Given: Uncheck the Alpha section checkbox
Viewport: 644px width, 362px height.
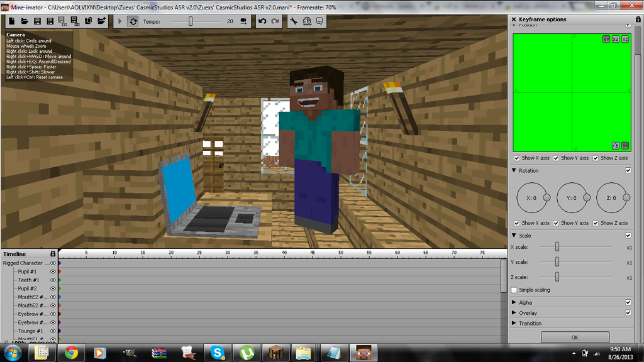Looking at the screenshot, I should (x=628, y=302).
